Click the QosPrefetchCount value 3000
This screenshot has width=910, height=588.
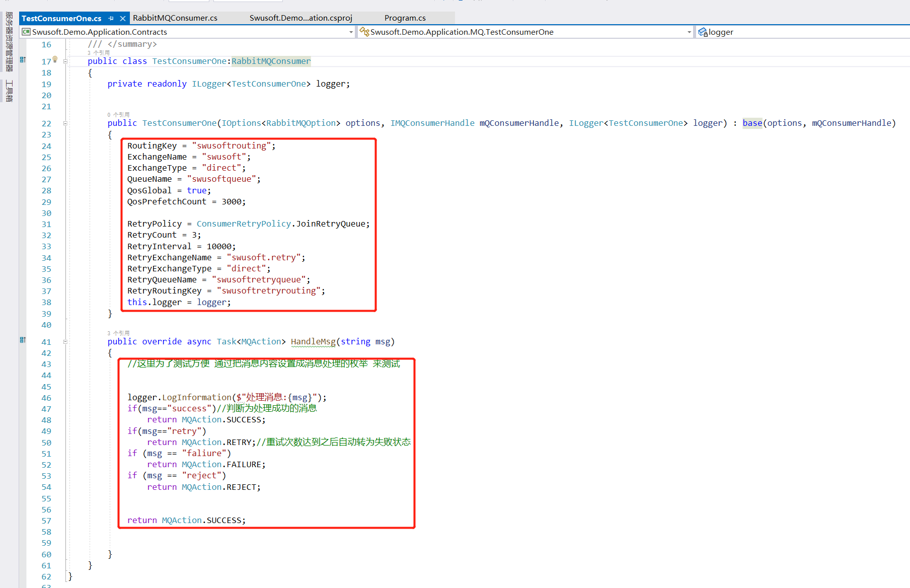click(x=232, y=201)
